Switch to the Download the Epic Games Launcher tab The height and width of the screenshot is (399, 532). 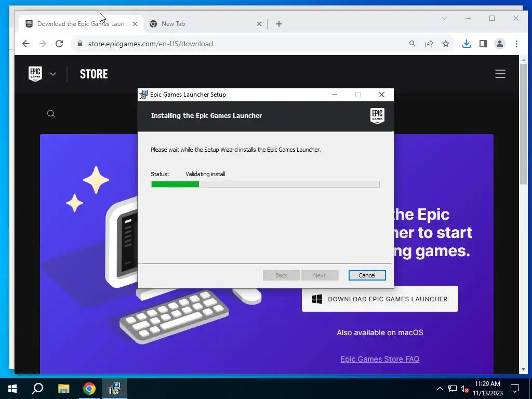[82, 24]
